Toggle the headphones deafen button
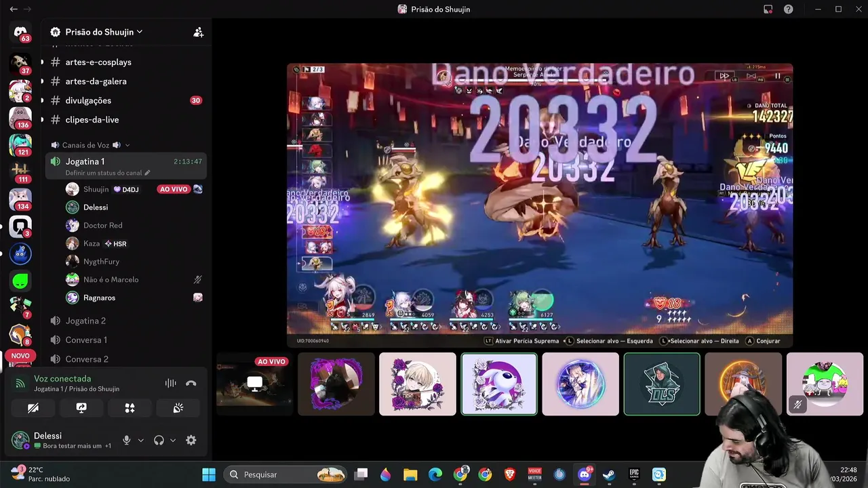Image resolution: width=868 pixels, height=488 pixels. pyautogui.click(x=159, y=440)
